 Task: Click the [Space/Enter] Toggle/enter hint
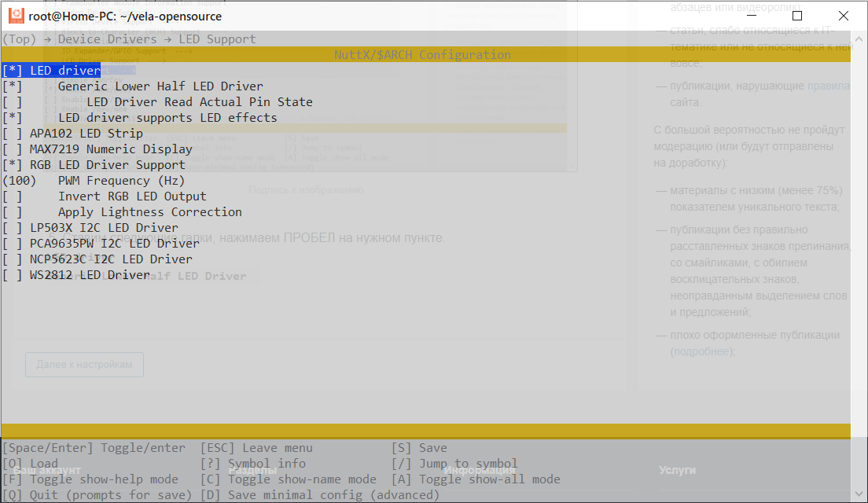(x=94, y=448)
